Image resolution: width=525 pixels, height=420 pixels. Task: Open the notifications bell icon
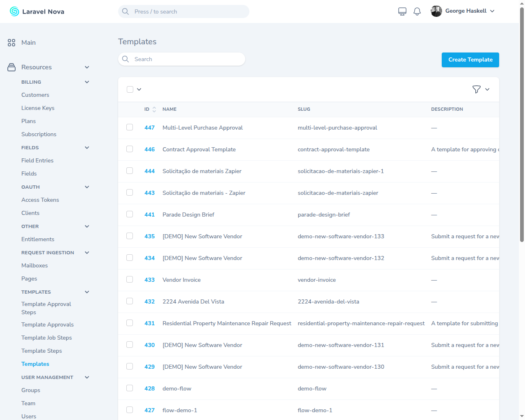click(417, 11)
